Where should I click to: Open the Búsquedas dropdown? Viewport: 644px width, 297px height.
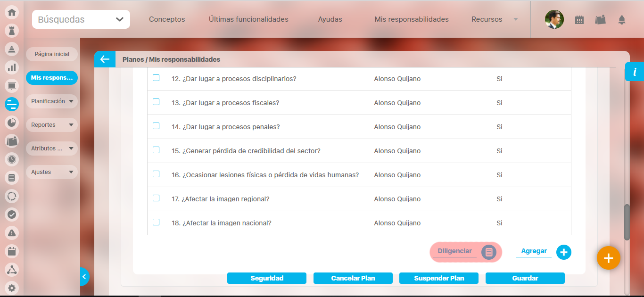click(x=81, y=19)
